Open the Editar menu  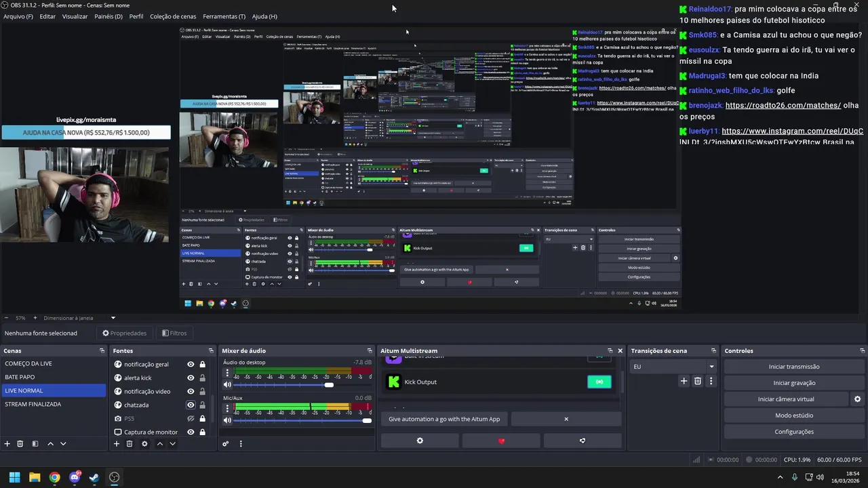pos(47,16)
